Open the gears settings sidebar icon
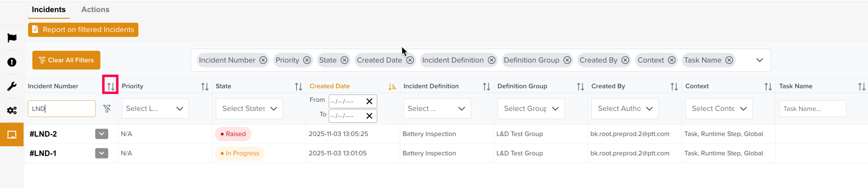Viewport: 868px width, 188px height. [12, 111]
